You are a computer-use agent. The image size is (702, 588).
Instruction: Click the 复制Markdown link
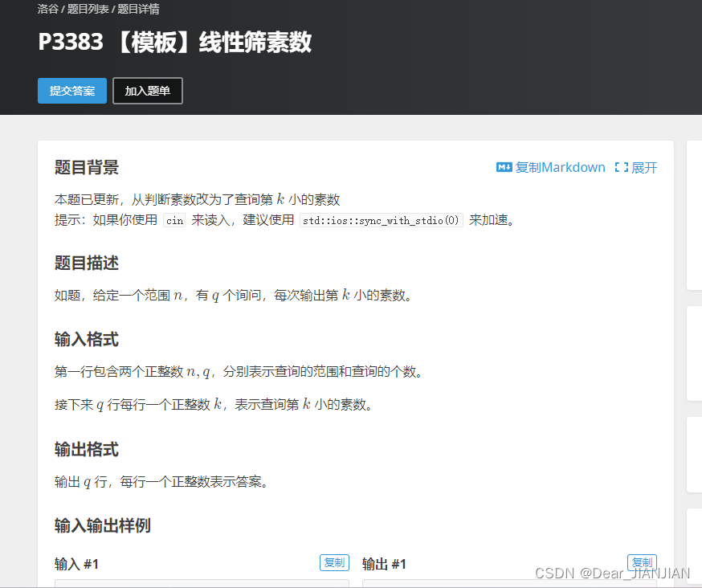coord(560,168)
